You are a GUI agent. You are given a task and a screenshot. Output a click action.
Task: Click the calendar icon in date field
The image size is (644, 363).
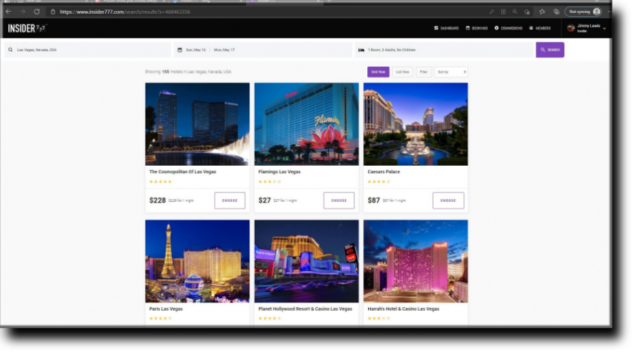(180, 50)
